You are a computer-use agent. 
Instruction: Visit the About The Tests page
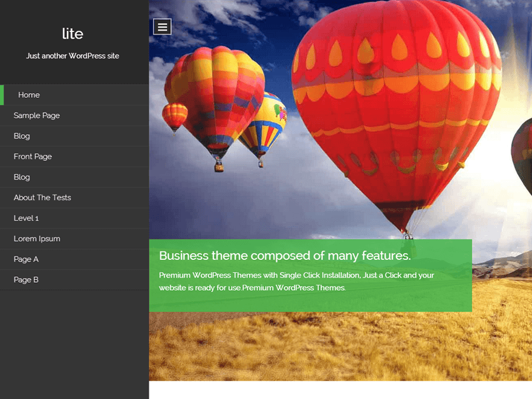point(42,197)
